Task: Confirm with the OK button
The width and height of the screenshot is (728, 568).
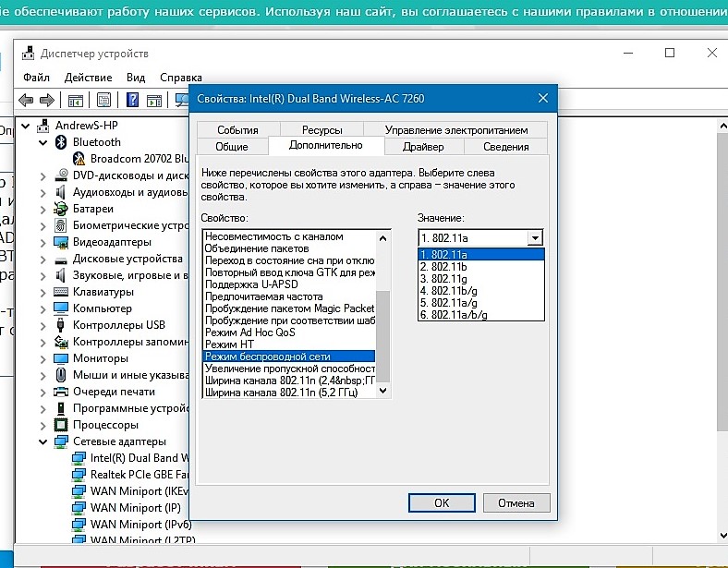Action: pos(442,503)
